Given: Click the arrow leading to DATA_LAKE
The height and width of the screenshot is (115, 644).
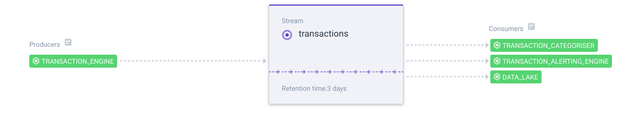Looking at the screenshot, I should (448, 77).
